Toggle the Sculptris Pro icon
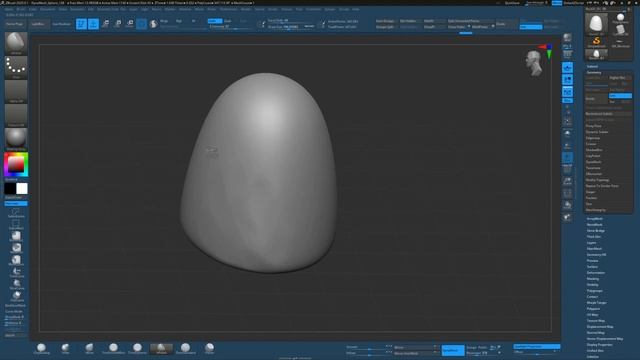This screenshot has width=640, height=360. (x=153, y=24)
